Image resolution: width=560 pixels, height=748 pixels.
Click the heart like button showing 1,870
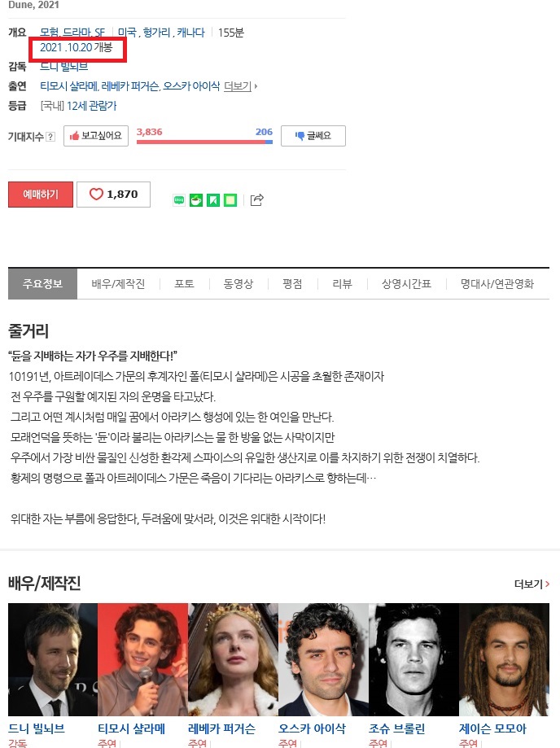pos(113,195)
